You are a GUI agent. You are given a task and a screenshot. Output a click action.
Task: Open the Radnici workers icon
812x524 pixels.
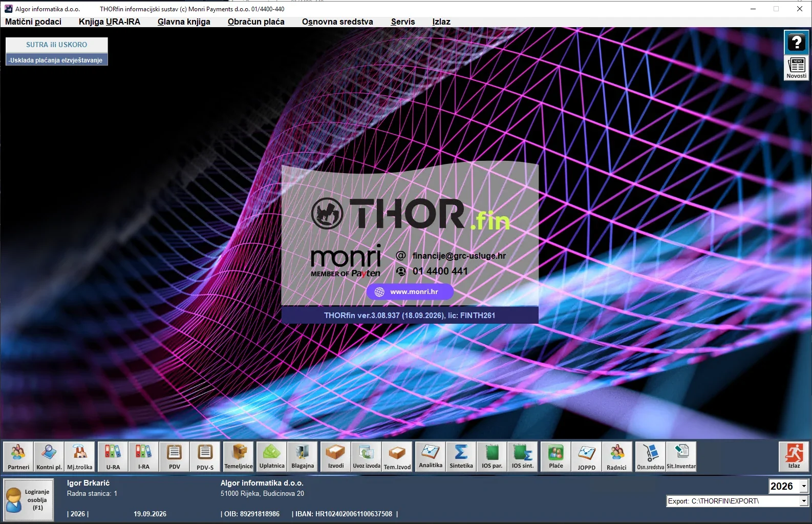click(616, 456)
